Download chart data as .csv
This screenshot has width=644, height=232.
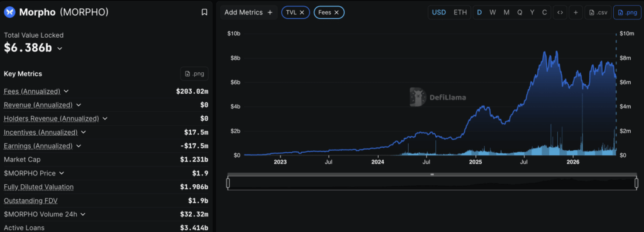pos(598,13)
